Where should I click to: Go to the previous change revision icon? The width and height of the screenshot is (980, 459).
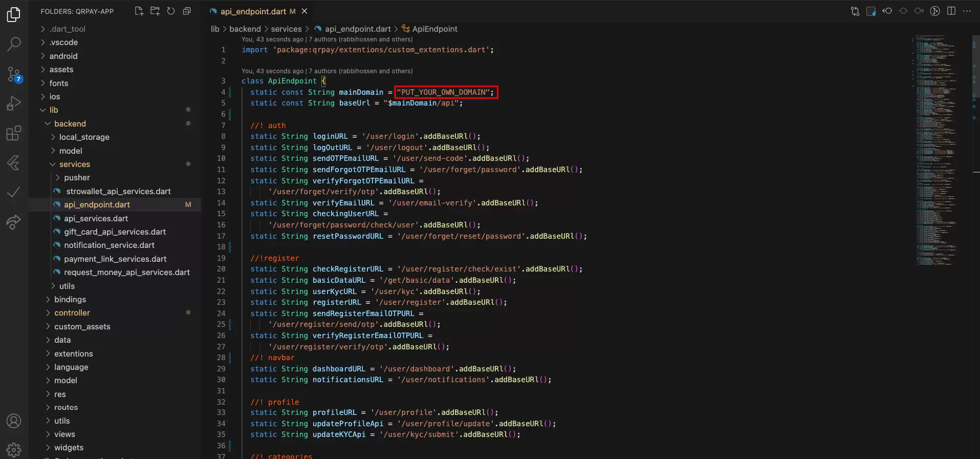[x=887, y=11]
